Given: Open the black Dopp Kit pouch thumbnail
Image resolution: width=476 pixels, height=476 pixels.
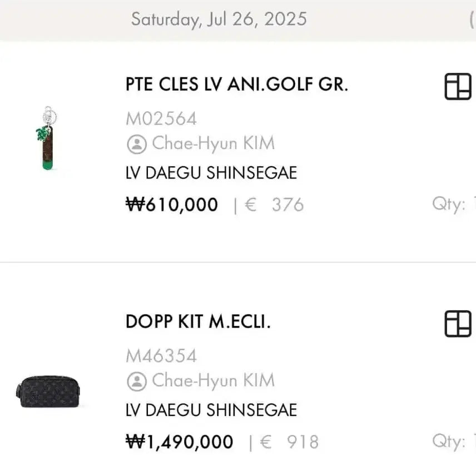Looking at the screenshot, I should (48, 390).
